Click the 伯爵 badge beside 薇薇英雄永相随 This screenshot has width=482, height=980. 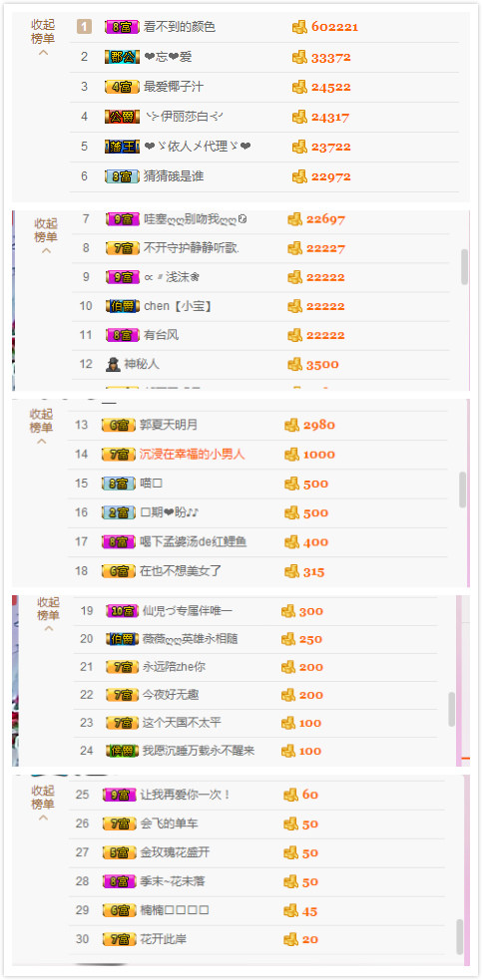122,639
